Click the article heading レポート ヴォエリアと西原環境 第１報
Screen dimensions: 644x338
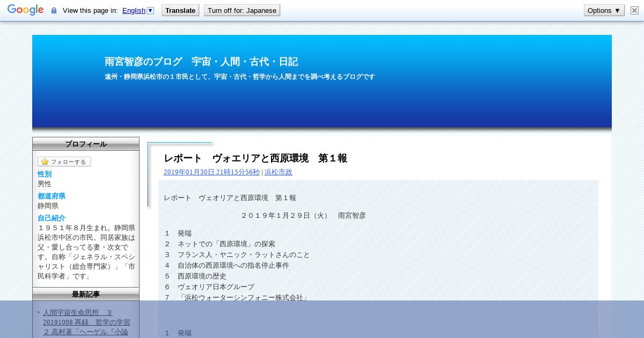click(x=255, y=158)
